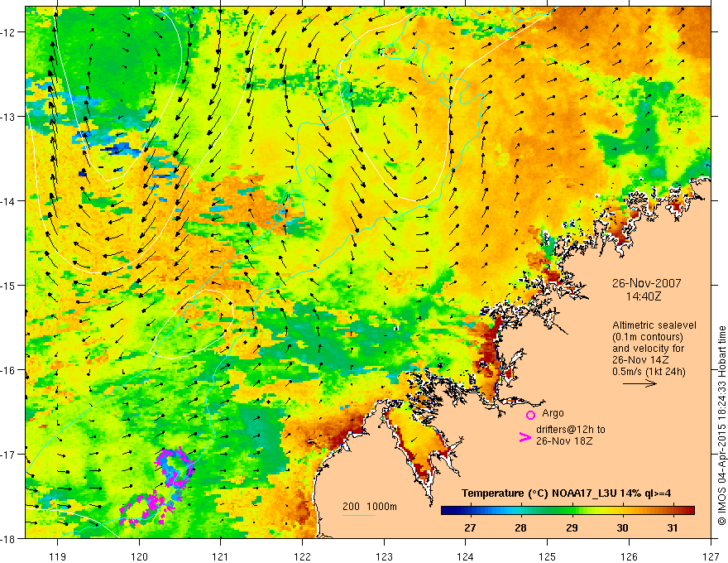Click the '(0.1m contours)' text

[x=648, y=337]
